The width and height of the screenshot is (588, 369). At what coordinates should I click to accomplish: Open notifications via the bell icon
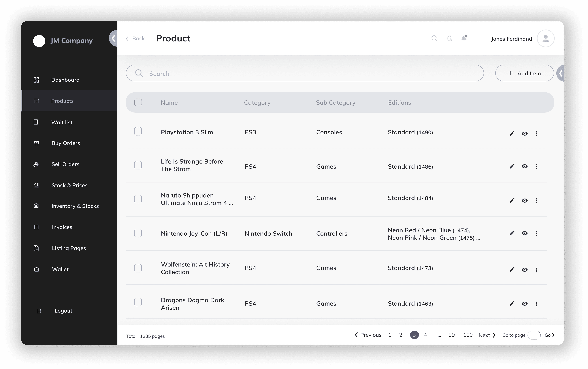464,38
